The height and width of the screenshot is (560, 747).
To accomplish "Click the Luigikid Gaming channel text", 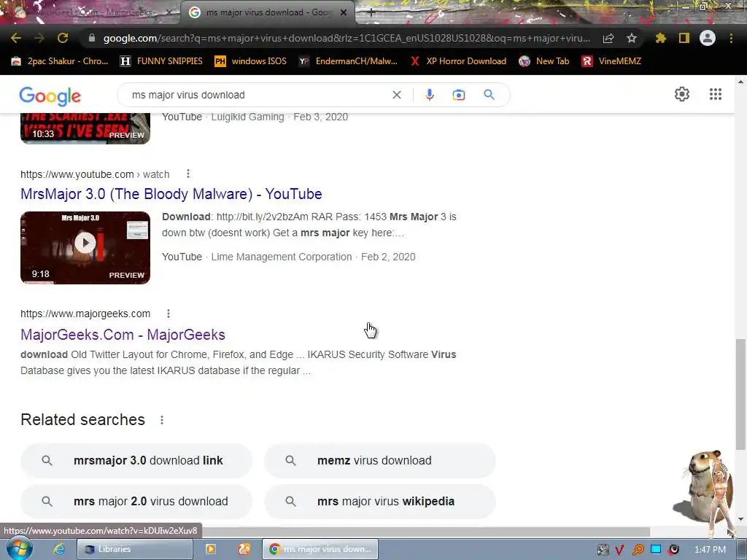I will pos(248,117).
